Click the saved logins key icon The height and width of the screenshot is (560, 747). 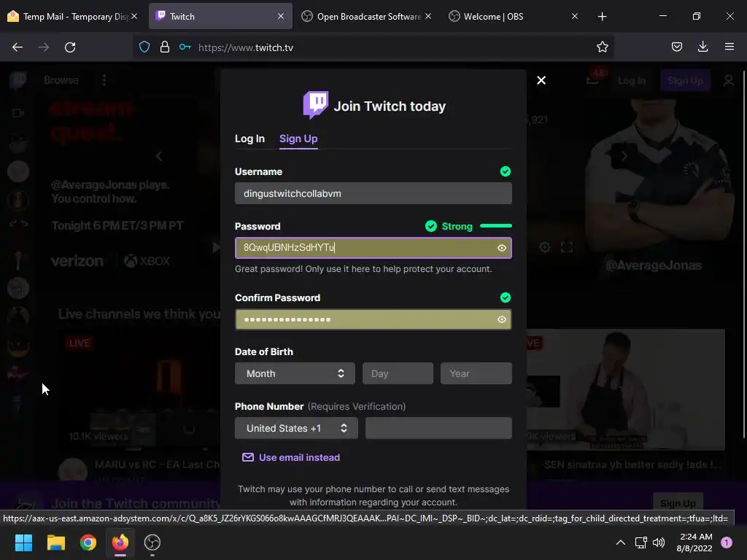coord(185,47)
